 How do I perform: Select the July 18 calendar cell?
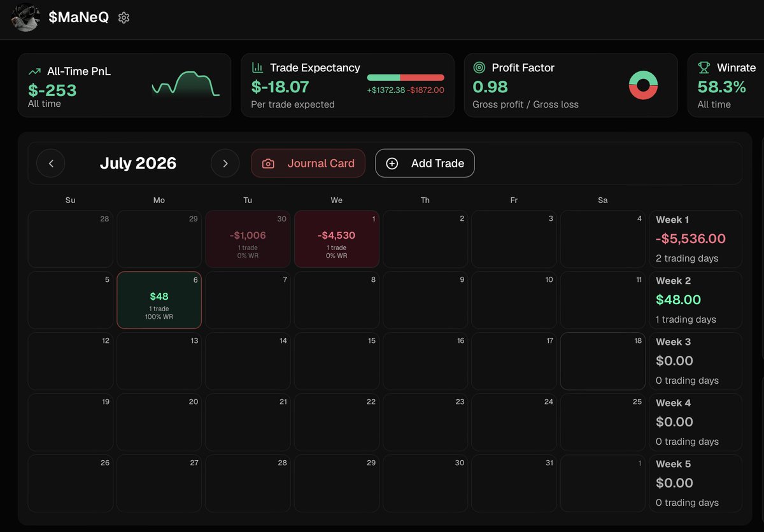click(603, 361)
